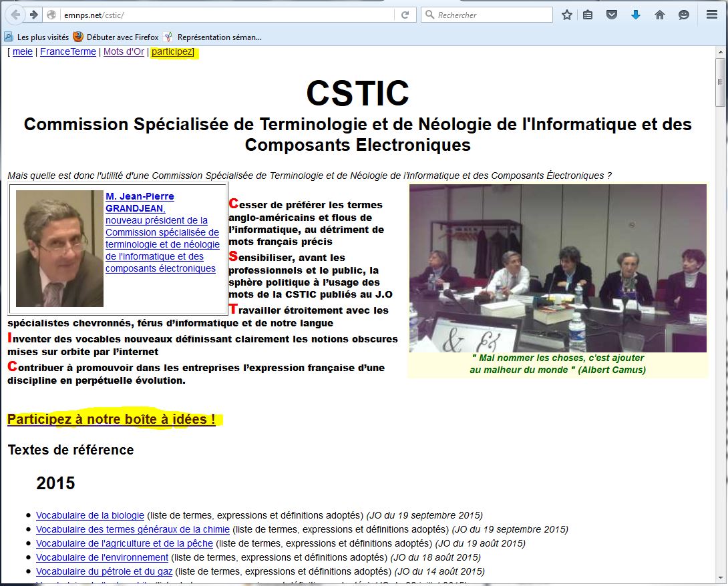The image size is (728, 586).
Task: Click the browser back arrow button
Action: (15, 15)
